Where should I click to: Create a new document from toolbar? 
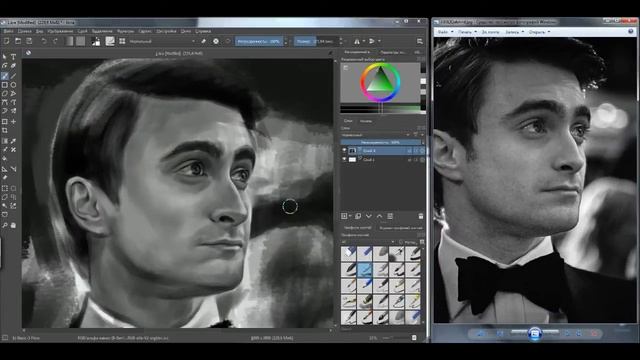point(6,41)
